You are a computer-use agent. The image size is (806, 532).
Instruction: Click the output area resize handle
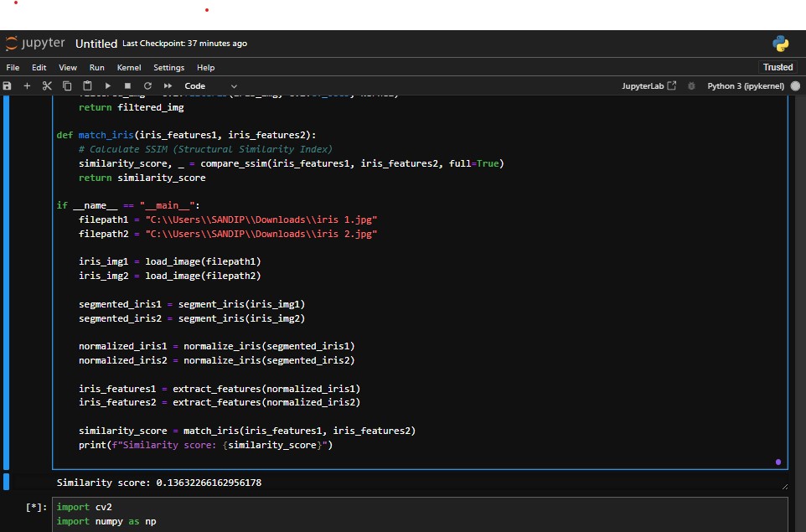point(784,486)
